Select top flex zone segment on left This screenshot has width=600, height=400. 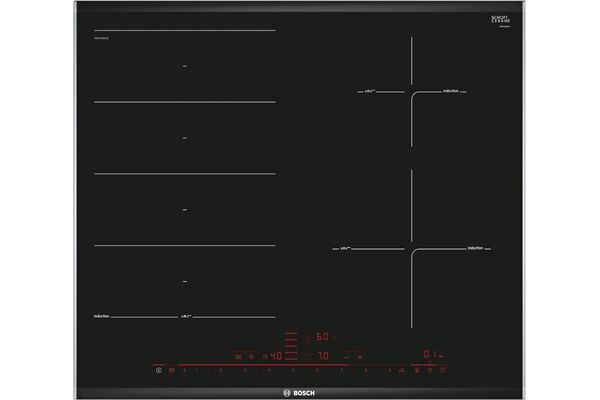click(185, 66)
